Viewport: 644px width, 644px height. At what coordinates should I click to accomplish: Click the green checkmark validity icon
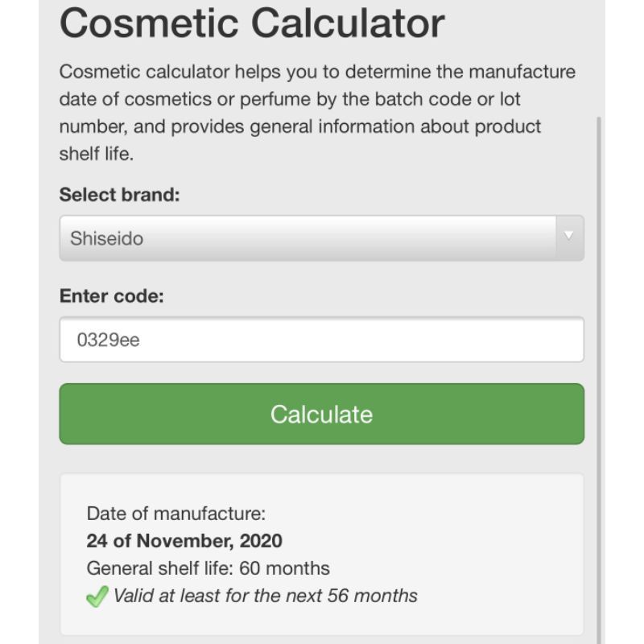(x=97, y=597)
